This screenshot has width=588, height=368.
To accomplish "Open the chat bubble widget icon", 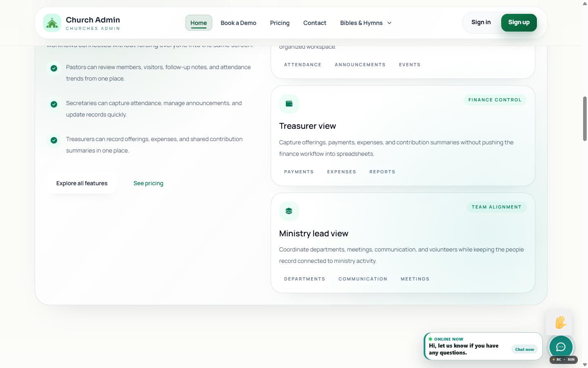I will coord(561,347).
